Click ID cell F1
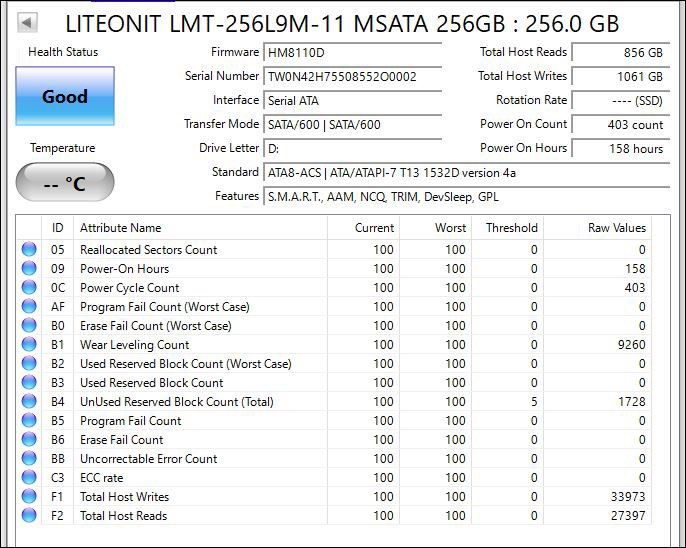Screen dimensions: 686x548 coord(57,496)
